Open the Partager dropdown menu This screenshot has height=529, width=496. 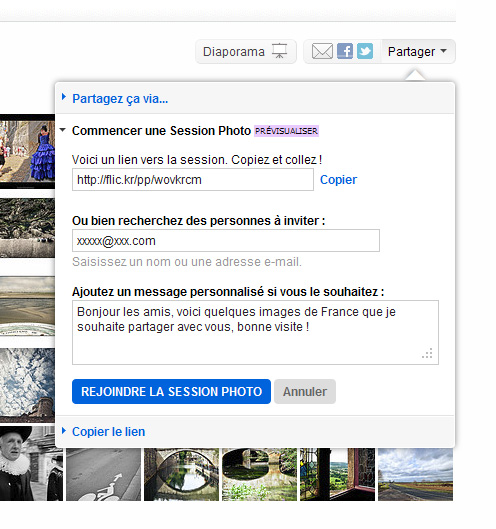[x=417, y=52]
